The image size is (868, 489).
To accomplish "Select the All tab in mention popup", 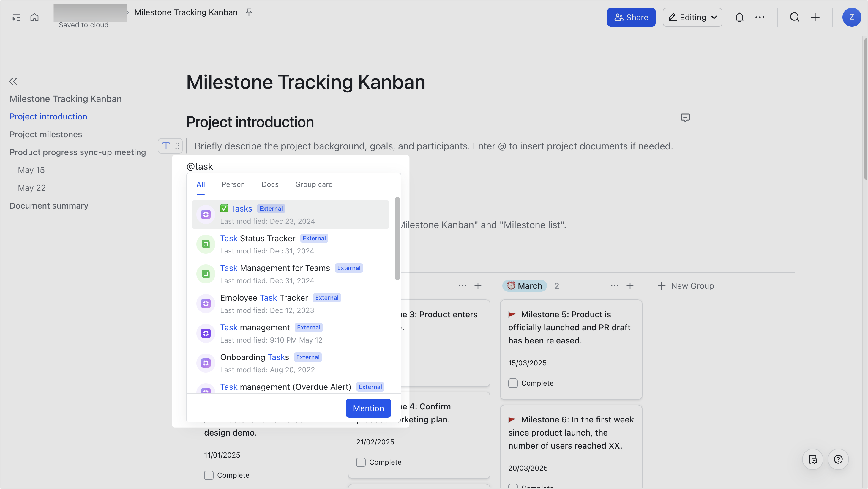I will tap(201, 184).
